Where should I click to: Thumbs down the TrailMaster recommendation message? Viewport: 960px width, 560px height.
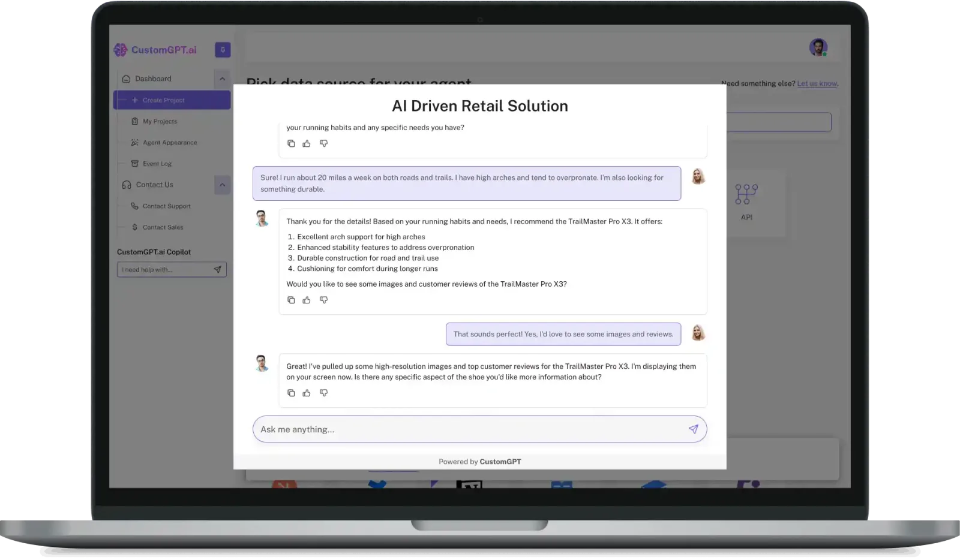(x=323, y=300)
